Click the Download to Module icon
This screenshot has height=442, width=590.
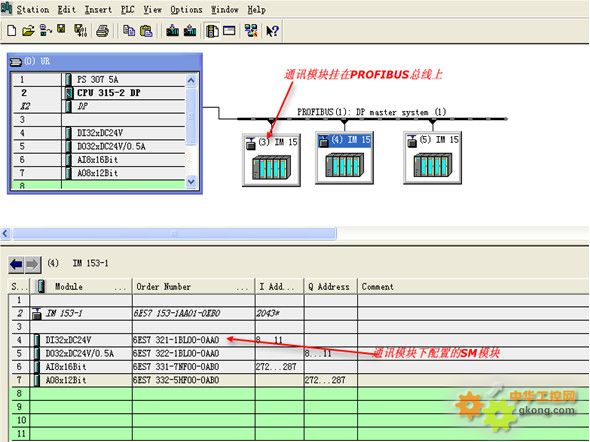pos(173,30)
